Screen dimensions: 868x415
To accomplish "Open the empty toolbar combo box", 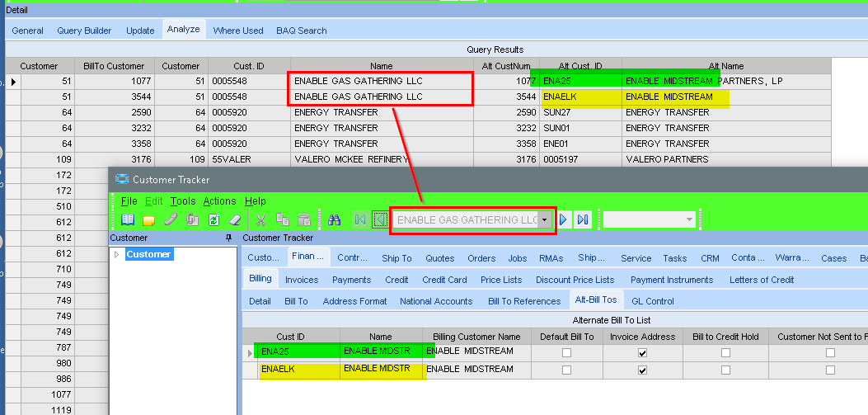I will click(650, 220).
